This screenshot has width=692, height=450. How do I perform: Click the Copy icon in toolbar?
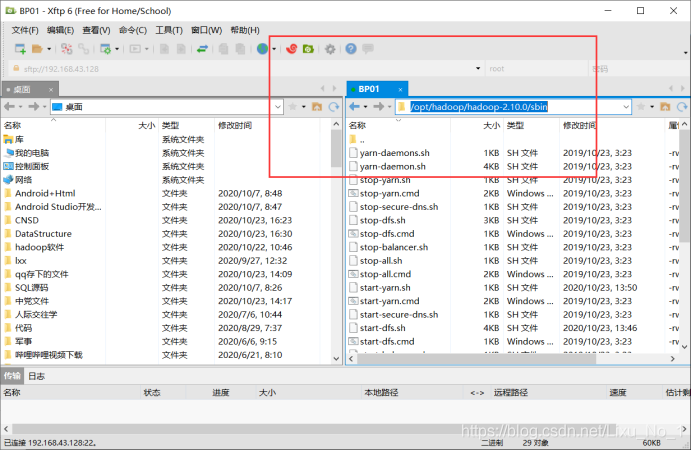pos(224,49)
